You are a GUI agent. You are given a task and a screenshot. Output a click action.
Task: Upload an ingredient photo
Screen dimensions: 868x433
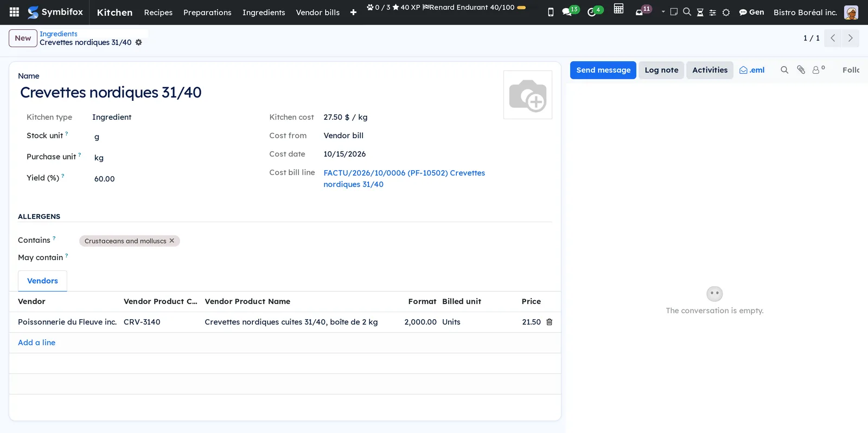[528, 95]
